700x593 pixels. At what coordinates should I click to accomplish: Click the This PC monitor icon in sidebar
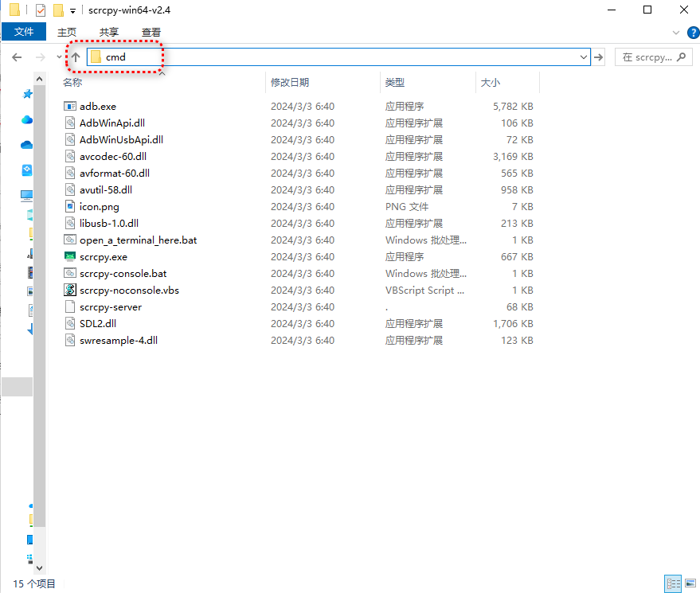click(27, 195)
